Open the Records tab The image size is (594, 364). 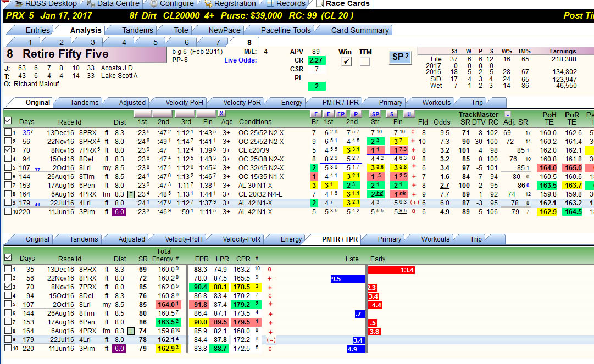click(286, 4)
